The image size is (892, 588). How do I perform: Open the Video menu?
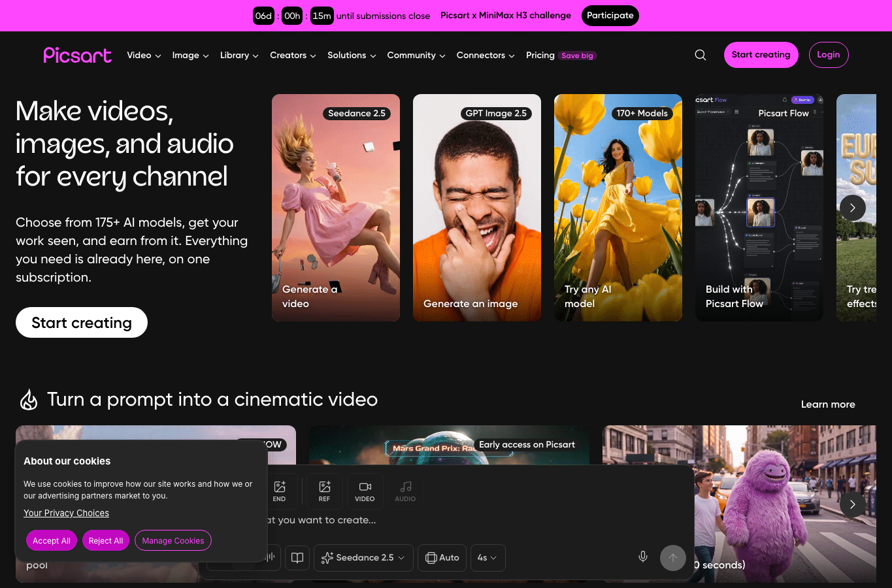tap(144, 56)
